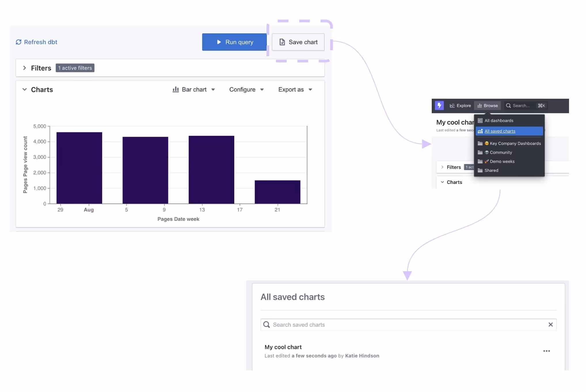This screenshot has height=392, width=586.
Task: Clear the saved charts search with X
Action: click(550, 325)
